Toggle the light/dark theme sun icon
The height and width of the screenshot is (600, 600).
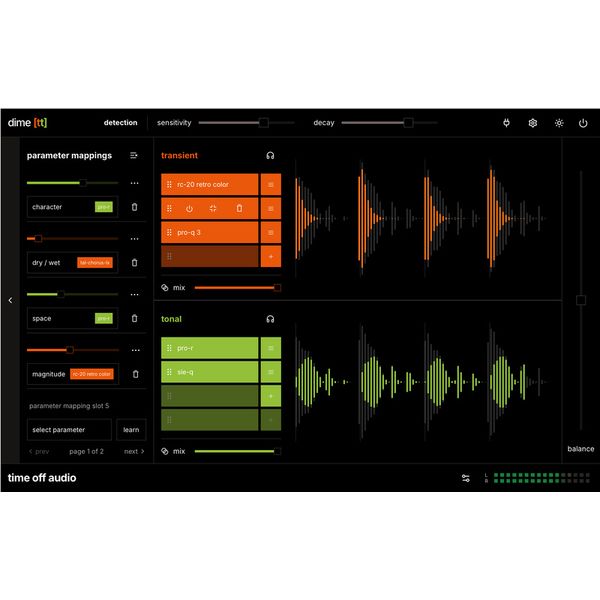coord(559,123)
